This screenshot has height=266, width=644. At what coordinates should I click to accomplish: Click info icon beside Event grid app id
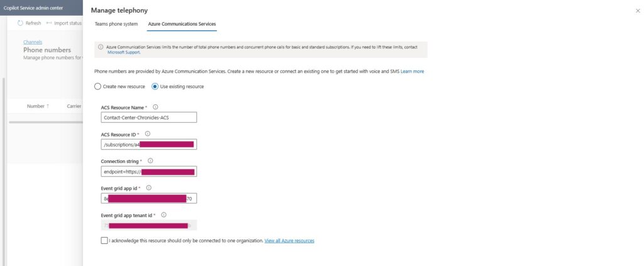[x=148, y=187]
